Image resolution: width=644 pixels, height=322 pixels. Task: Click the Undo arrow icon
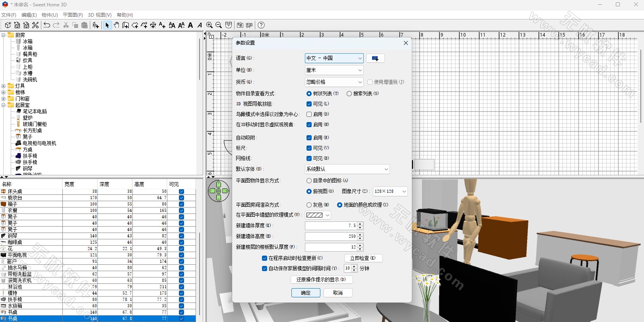coord(47,25)
